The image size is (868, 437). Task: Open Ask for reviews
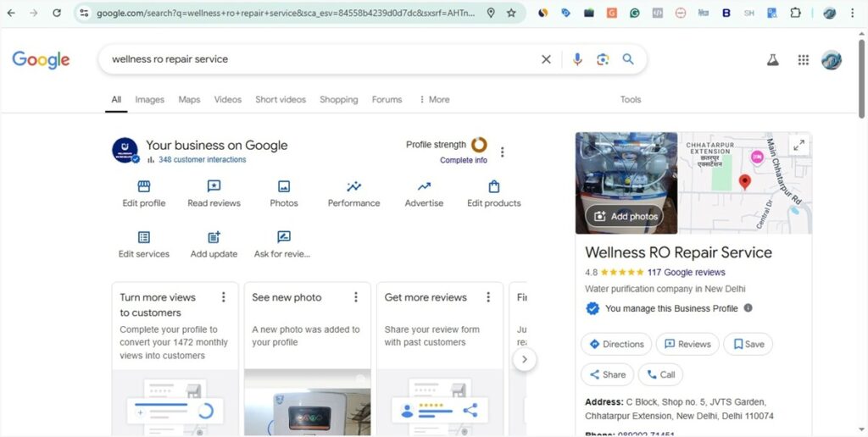coord(283,245)
